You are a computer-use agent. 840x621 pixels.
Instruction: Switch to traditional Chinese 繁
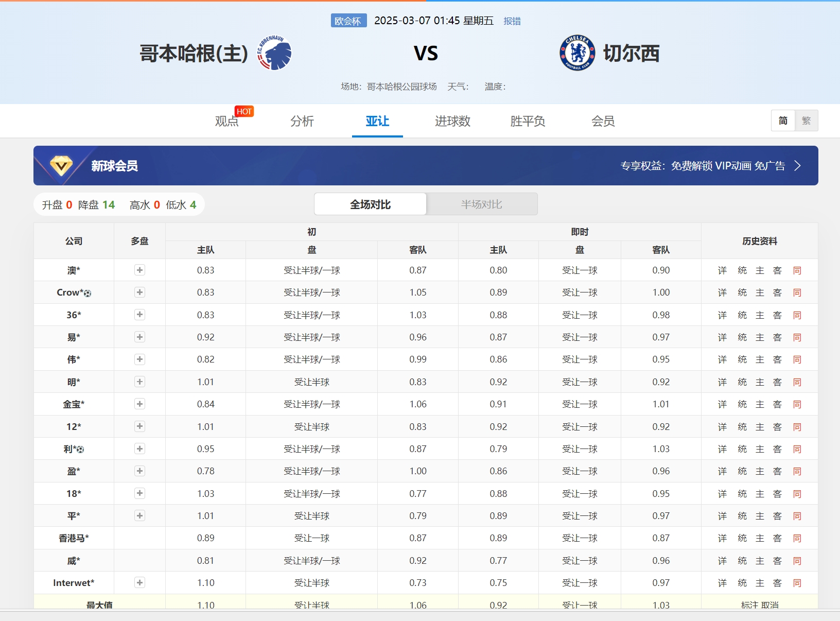point(807,120)
